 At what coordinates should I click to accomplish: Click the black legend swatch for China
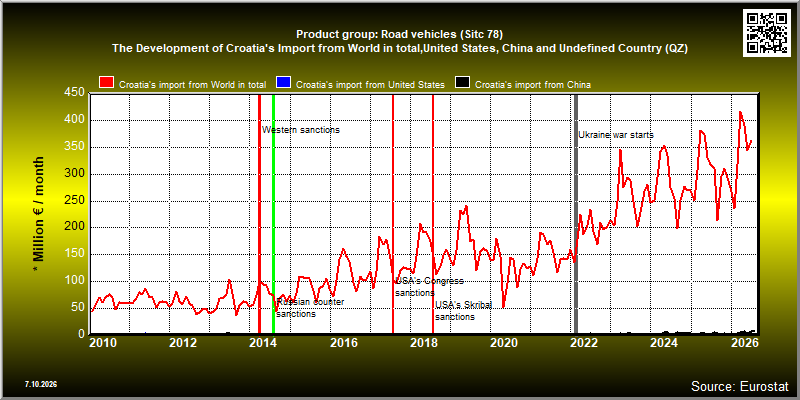462,83
